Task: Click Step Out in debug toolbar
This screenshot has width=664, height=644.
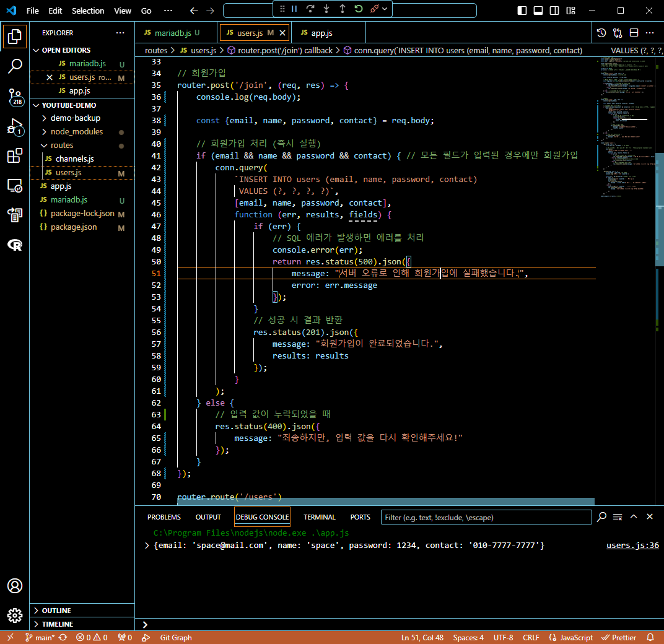Action: (x=343, y=9)
